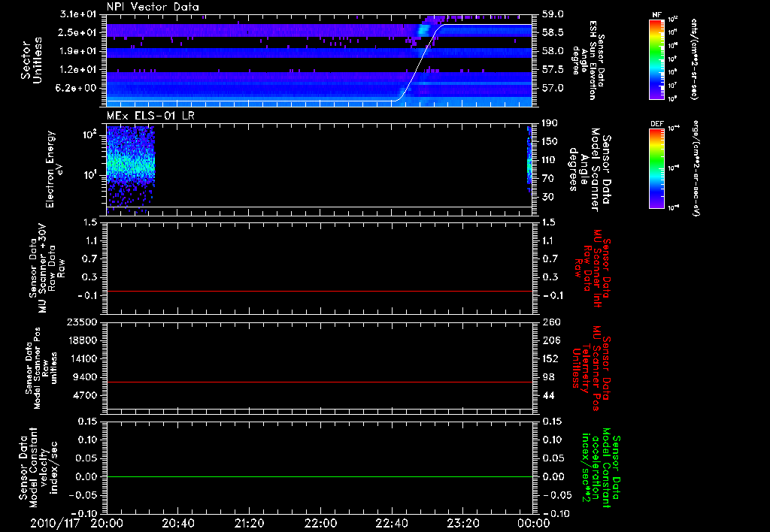Click the '20:00' time tick label
The image size is (770, 532).
pos(107,523)
